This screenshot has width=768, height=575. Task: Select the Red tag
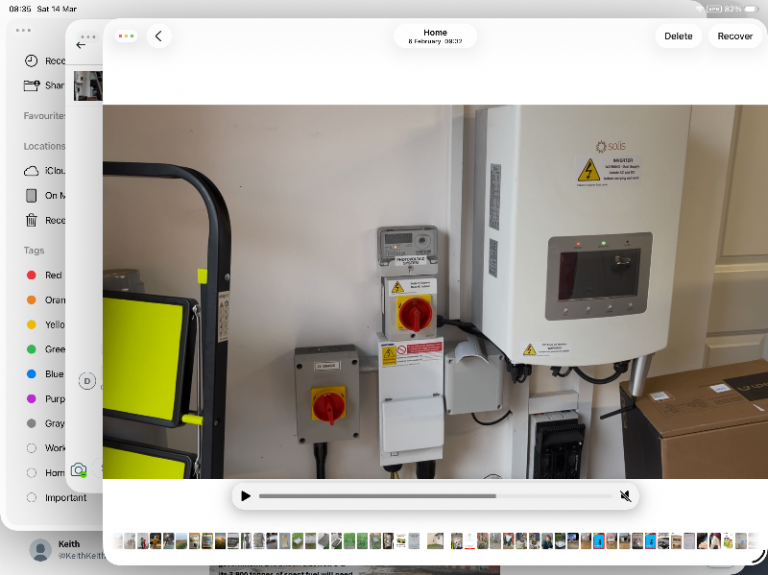pyautogui.click(x=32, y=275)
